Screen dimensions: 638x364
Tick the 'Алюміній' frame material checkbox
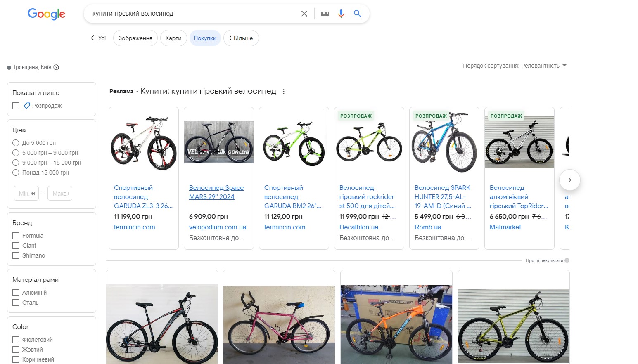pos(16,293)
